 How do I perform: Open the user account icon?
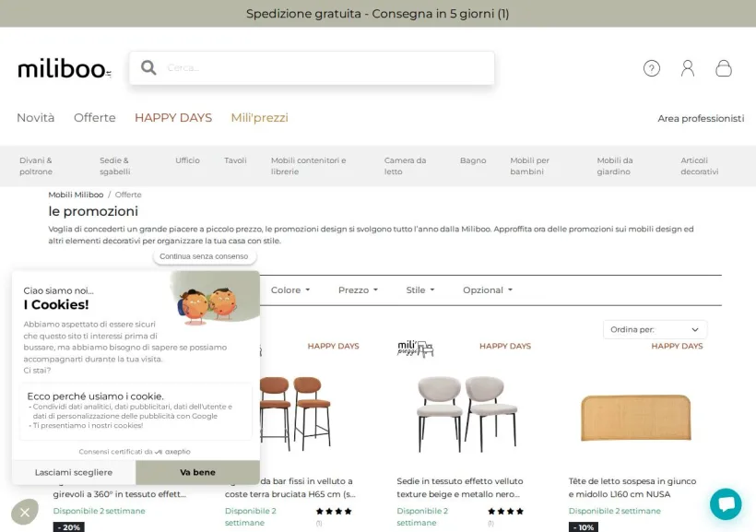[688, 68]
